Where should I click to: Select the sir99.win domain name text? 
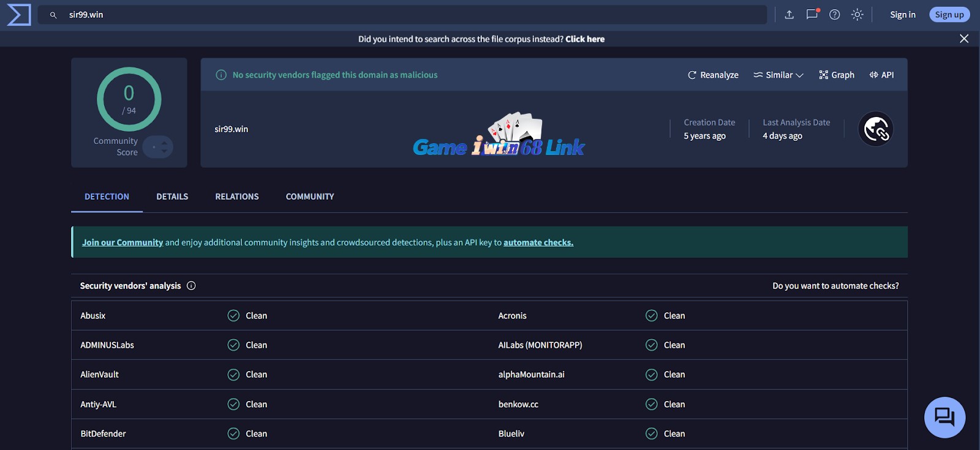point(232,129)
